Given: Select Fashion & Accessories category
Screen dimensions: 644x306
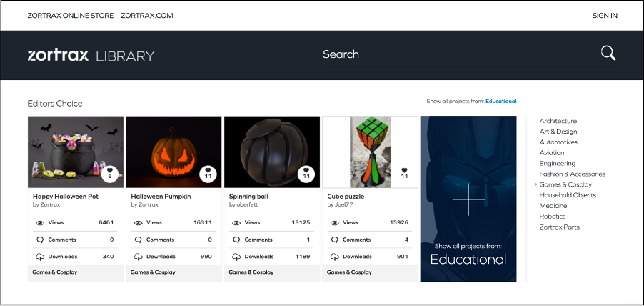Looking at the screenshot, I should click(573, 174).
